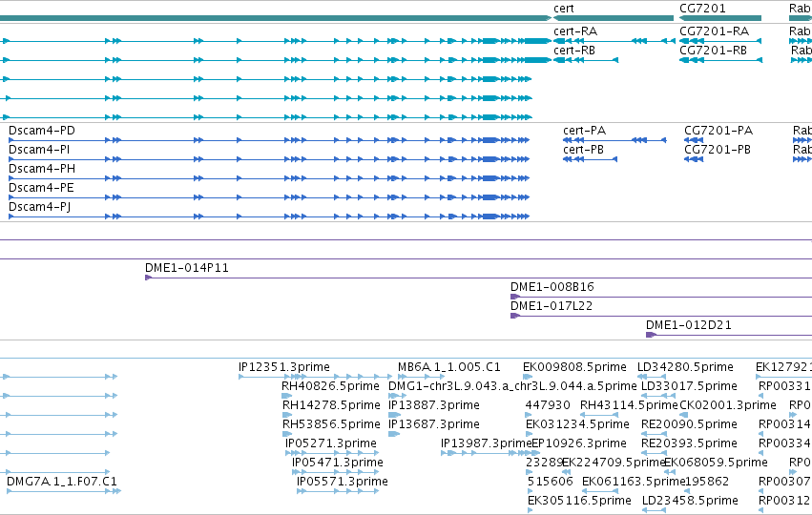The image size is (812, 515).
Task: Select EST RH40826.5prime
Action: click(330, 386)
